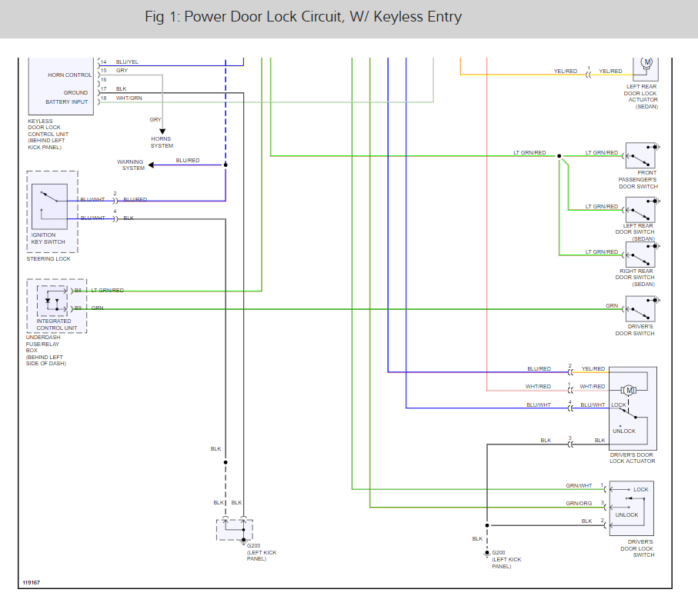The height and width of the screenshot is (616, 698).
Task: Click the HORNS SYSTEM arrow label
Action: [161, 143]
